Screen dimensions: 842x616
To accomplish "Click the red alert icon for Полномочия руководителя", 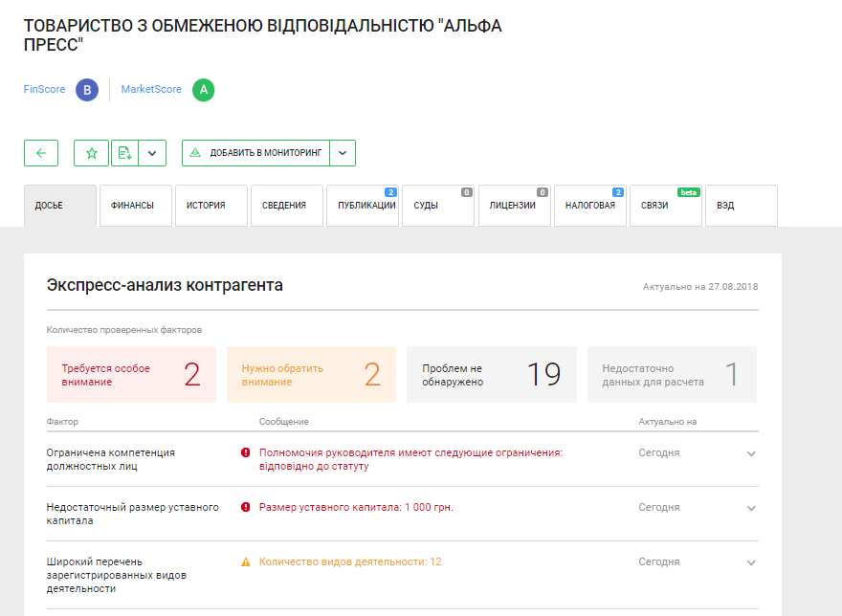I will click(x=245, y=452).
